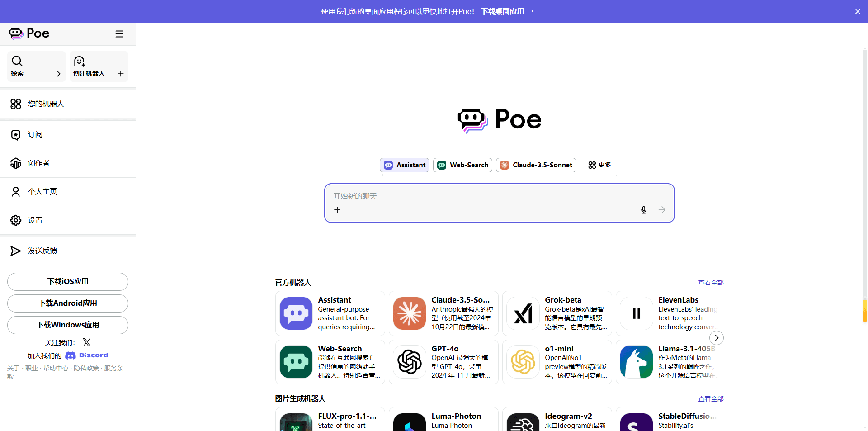Toggle the sidebar hamburger menu

tap(119, 34)
